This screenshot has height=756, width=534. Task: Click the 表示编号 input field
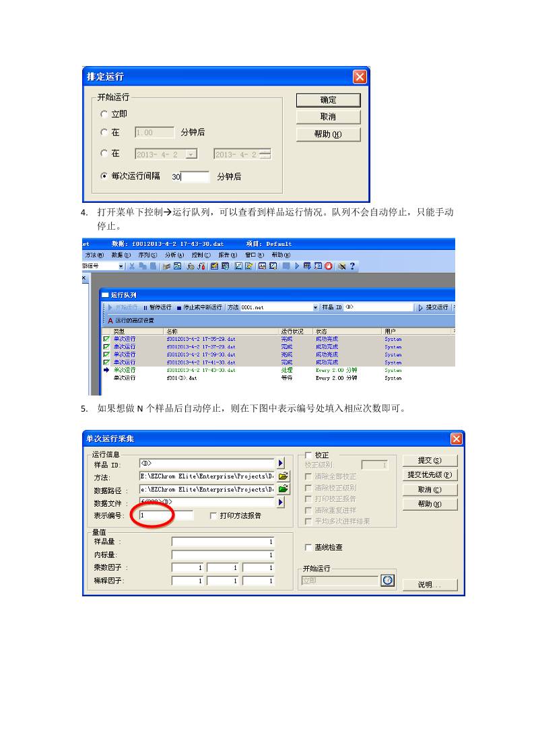166,515
